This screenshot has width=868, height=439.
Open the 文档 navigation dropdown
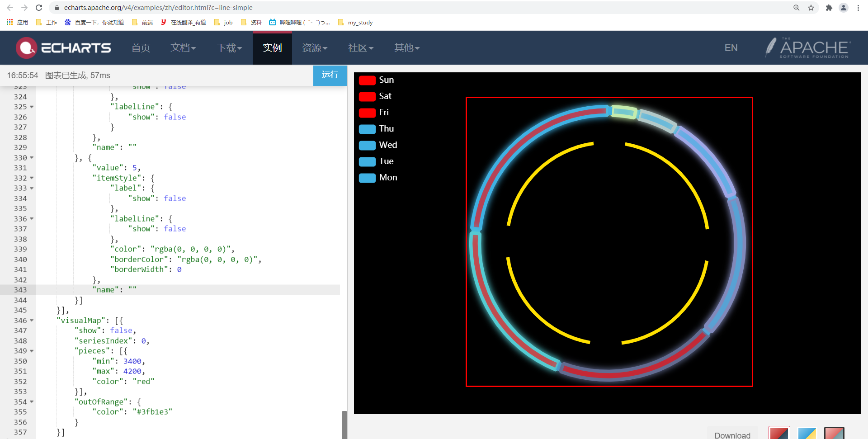(x=183, y=48)
